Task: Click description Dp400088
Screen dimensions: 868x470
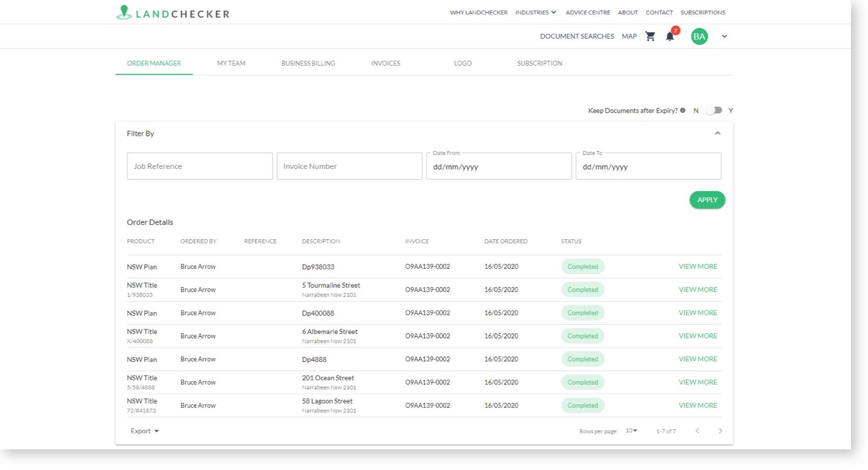Action: click(318, 313)
